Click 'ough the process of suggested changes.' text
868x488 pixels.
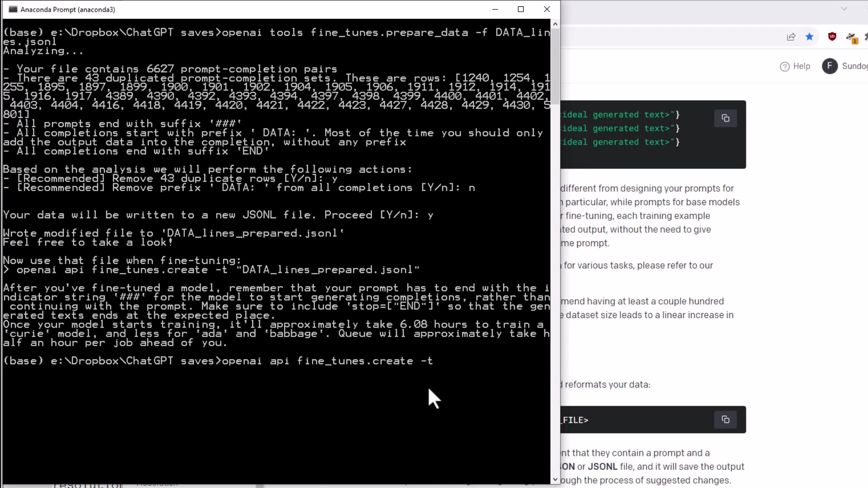point(646,480)
